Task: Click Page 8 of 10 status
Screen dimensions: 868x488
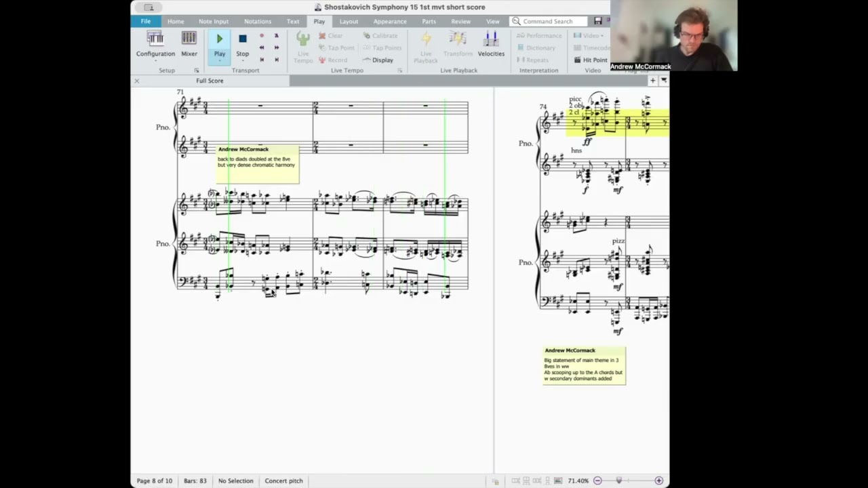Action: click(155, 481)
